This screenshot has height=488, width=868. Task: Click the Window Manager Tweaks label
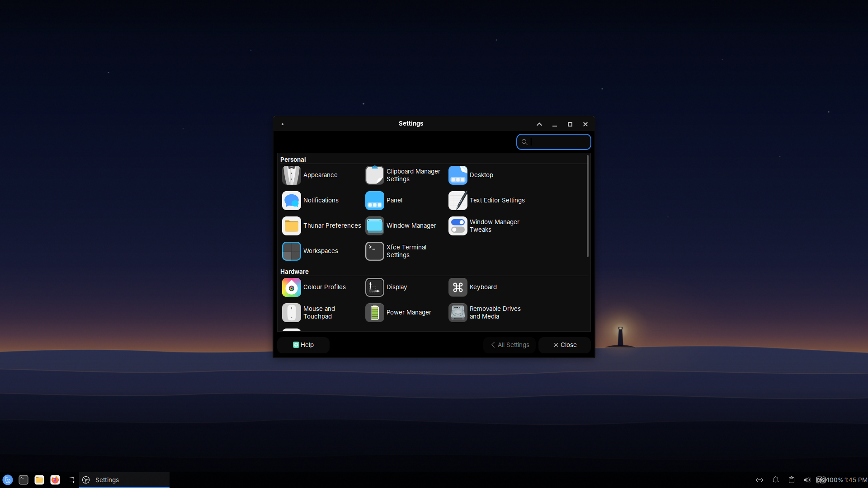[x=494, y=226]
